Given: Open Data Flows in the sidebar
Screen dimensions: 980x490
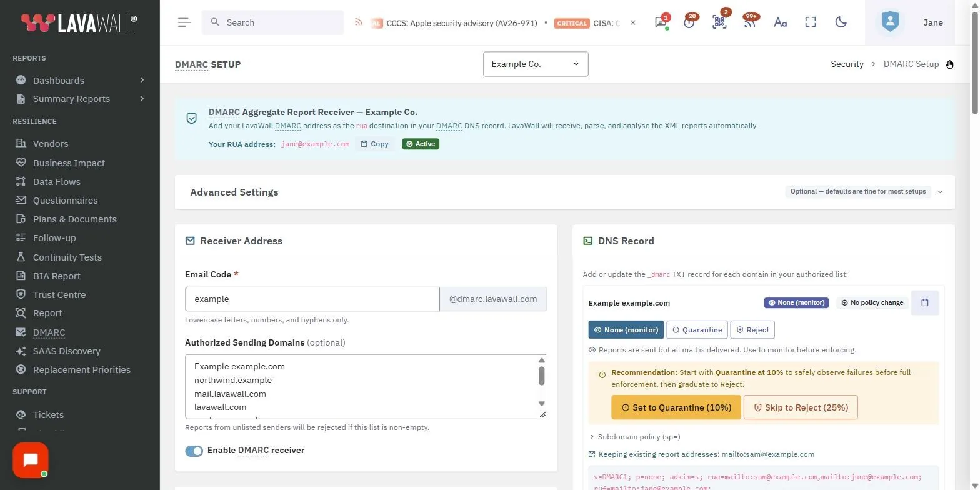Looking at the screenshot, I should [56, 182].
